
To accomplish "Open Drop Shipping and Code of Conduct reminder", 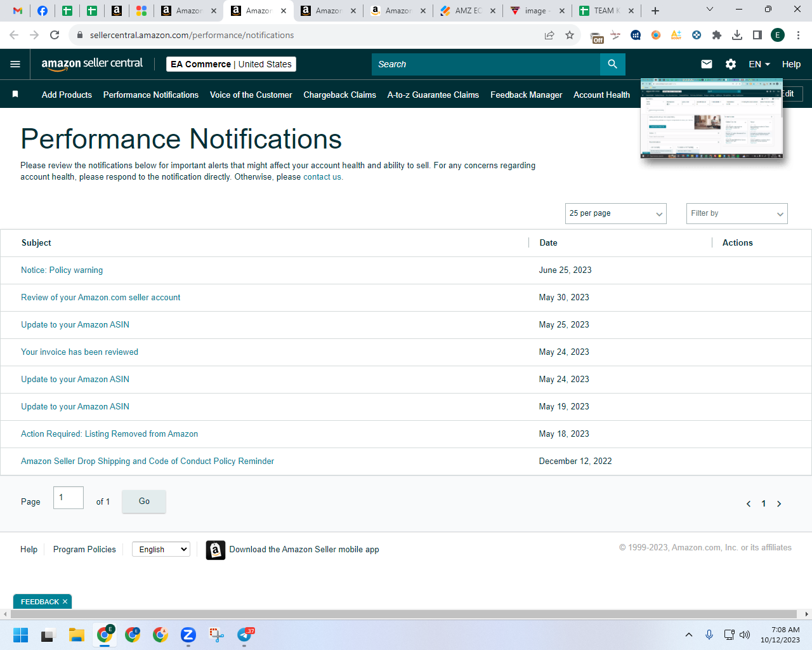I will click(147, 461).
